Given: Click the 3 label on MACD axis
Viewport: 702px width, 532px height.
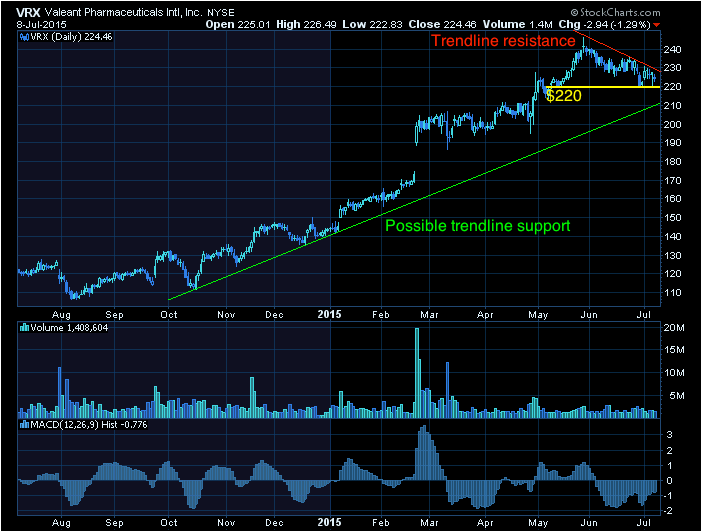Looking at the screenshot, I should point(669,434).
